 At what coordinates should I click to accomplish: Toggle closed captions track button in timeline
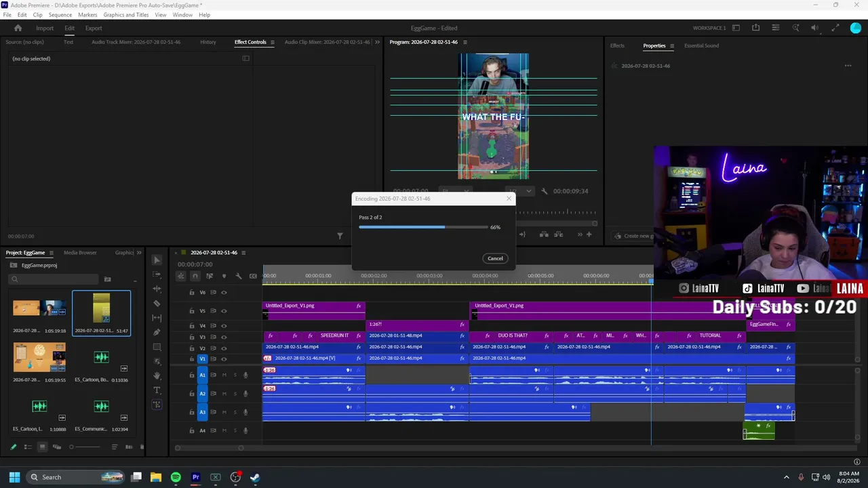(253, 276)
